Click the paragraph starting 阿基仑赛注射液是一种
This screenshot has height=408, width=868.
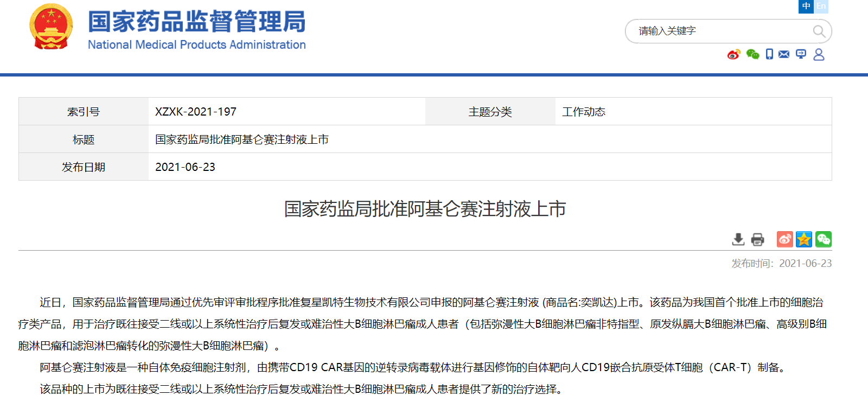pos(413,367)
